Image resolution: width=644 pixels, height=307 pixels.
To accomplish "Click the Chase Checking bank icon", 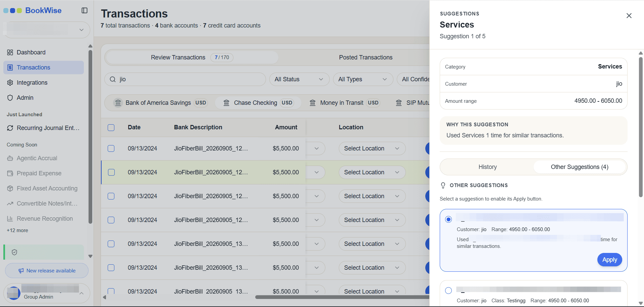I will 226,103.
